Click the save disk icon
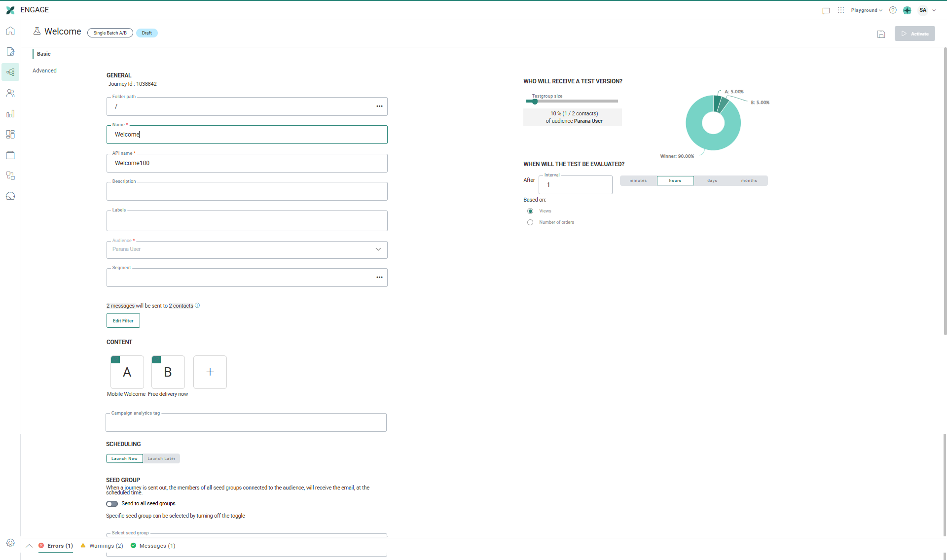The image size is (947, 560). coord(881,34)
